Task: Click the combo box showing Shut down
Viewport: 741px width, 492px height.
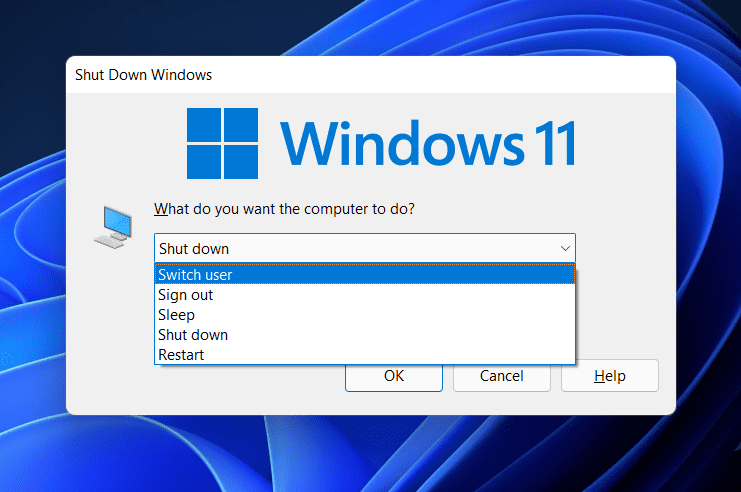Action: (350, 248)
